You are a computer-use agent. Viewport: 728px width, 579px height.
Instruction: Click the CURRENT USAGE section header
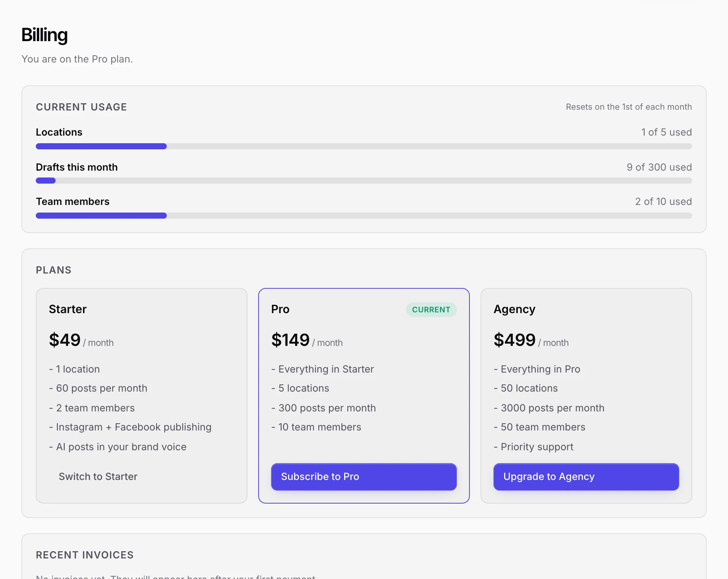coord(81,107)
